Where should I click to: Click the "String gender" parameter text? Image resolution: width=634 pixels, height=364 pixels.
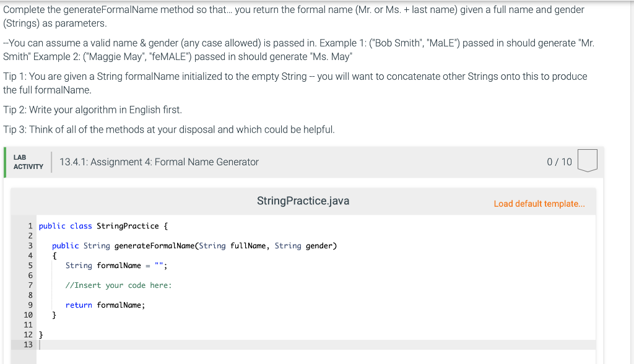click(x=306, y=245)
